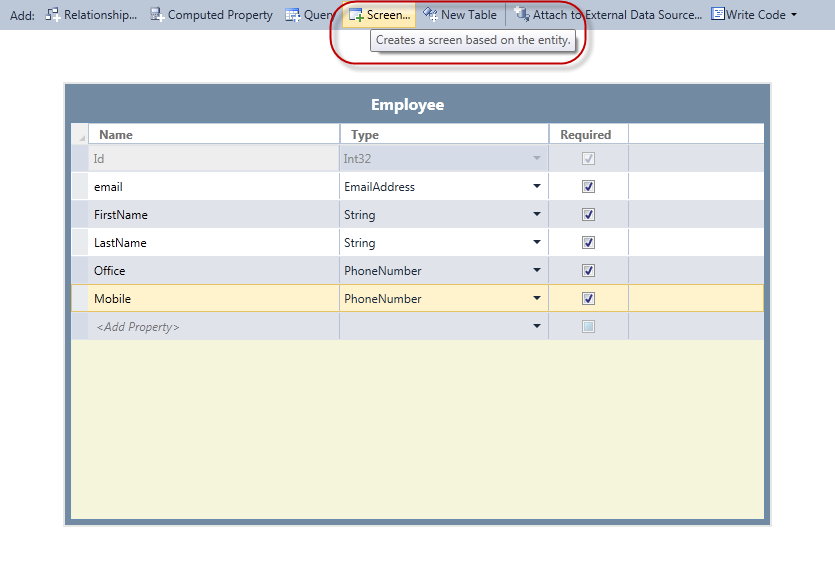Click the green plus Screen icon

356,14
